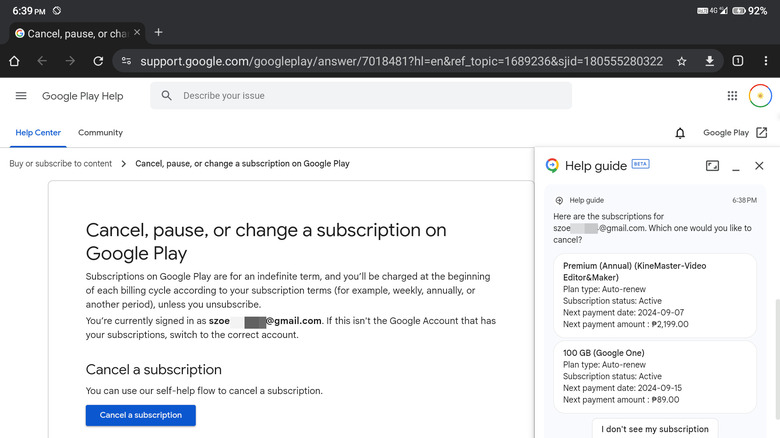Open the Google account profile avatar
780x438 pixels.
[760, 96]
